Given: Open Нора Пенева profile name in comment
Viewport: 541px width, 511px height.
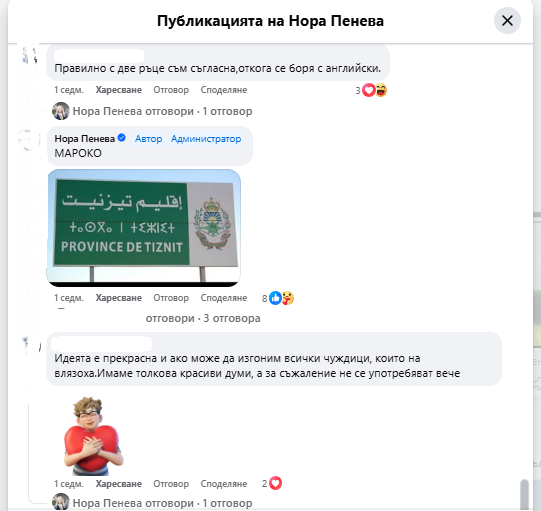Looking at the screenshot, I should coord(85,139).
